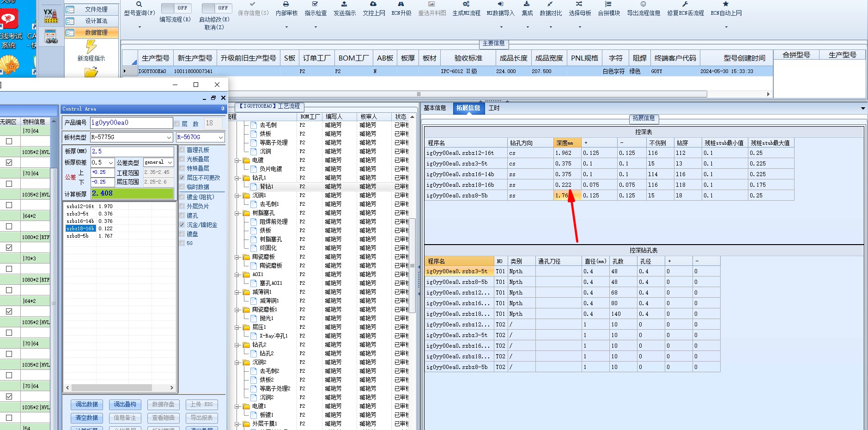Click the YX factory sidebar icon

[51, 15]
